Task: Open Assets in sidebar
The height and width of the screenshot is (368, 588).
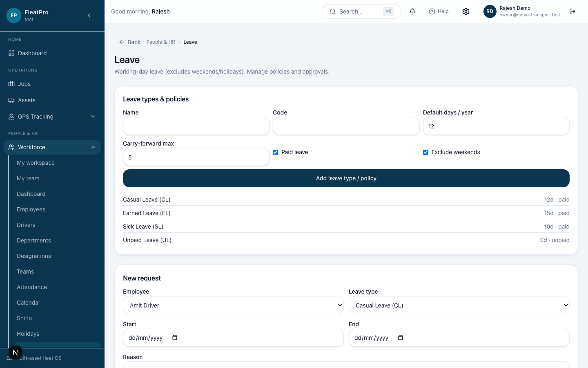Action: coord(52,100)
